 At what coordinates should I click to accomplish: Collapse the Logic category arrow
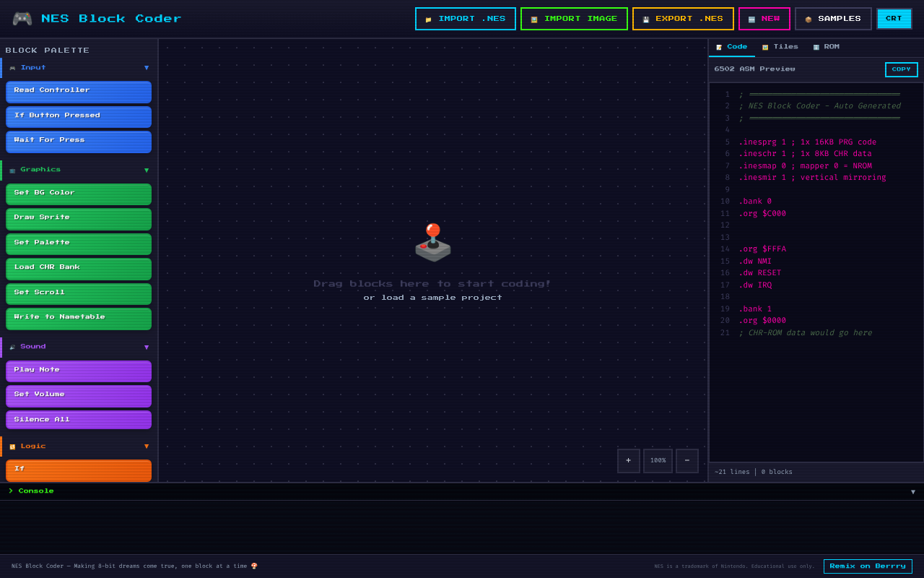[x=147, y=447]
